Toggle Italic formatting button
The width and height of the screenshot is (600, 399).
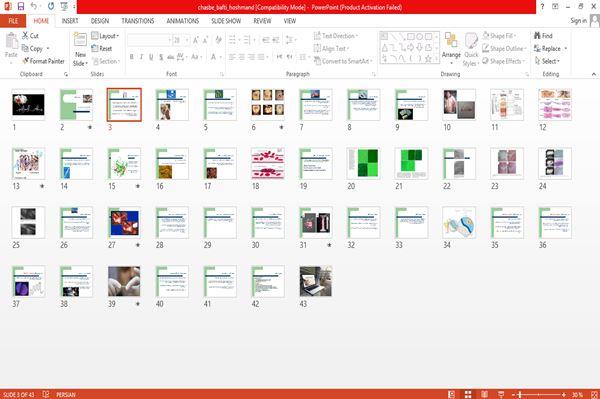coord(141,57)
